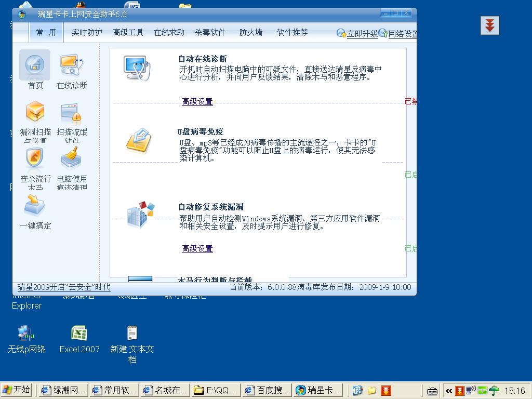This screenshot has width=532, height=399.
Task: Switch to the E:\QQ folder taskbar window
Action: point(216,391)
